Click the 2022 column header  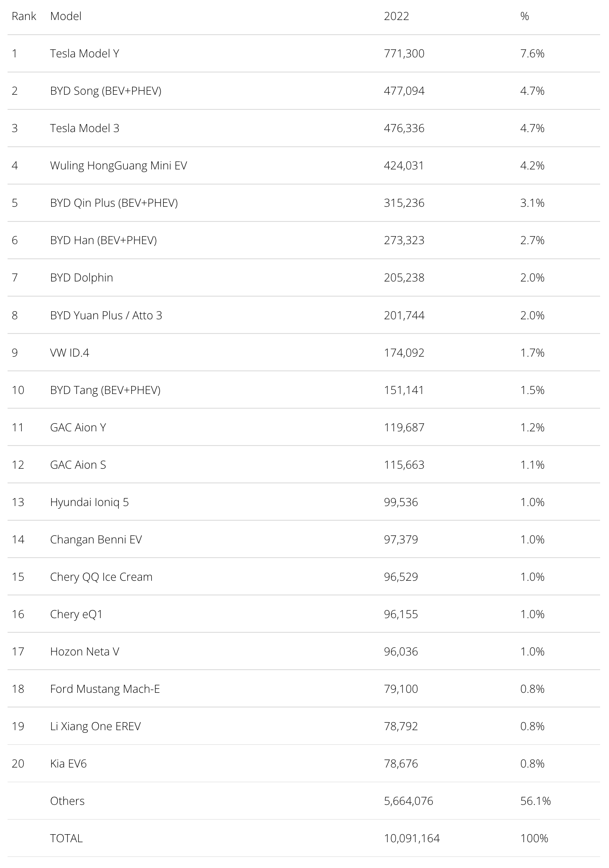coord(396,16)
